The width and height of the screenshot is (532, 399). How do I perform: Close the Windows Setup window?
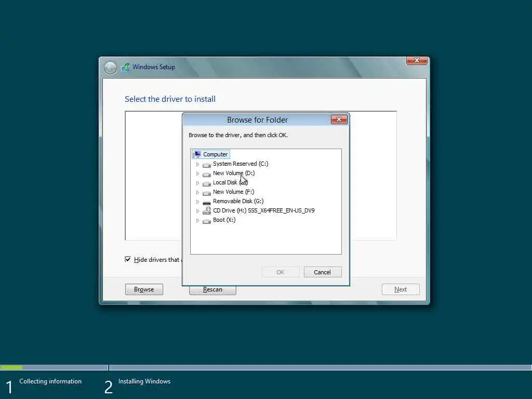coord(417,60)
